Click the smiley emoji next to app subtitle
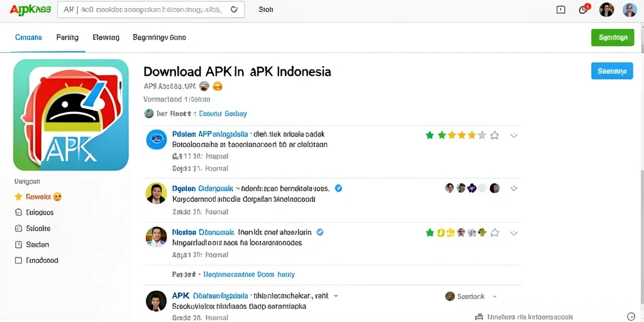Screen dimensions: 644x322 coord(218,86)
